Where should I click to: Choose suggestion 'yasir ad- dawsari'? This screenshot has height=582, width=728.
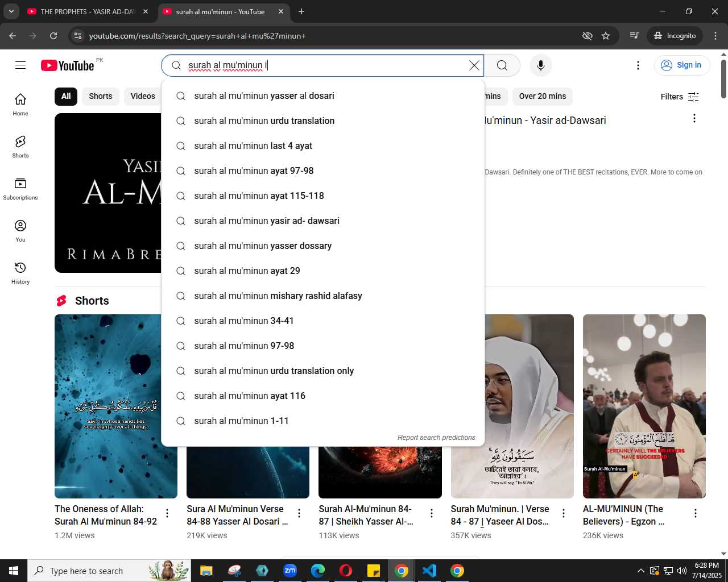click(x=323, y=221)
